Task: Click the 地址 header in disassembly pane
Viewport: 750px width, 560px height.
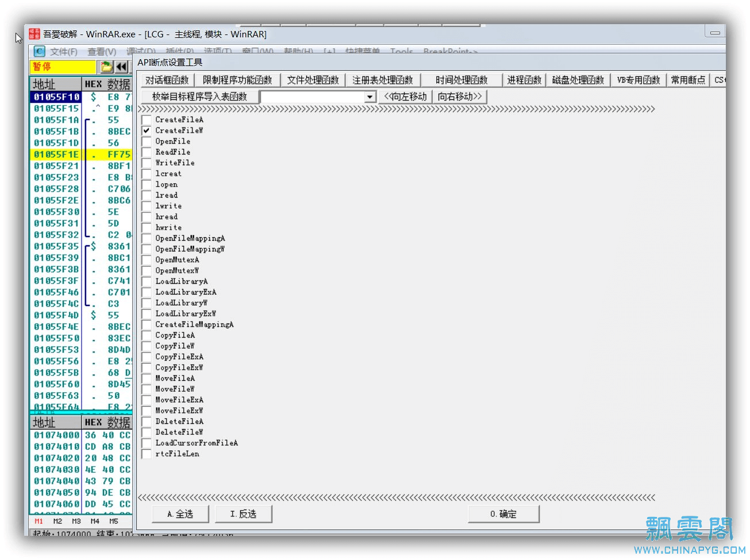Action: (x=56, y=84)
